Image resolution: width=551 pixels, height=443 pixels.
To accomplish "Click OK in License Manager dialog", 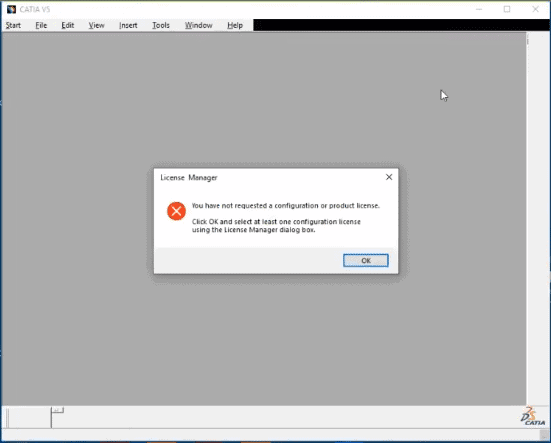I will click(366, 260).
